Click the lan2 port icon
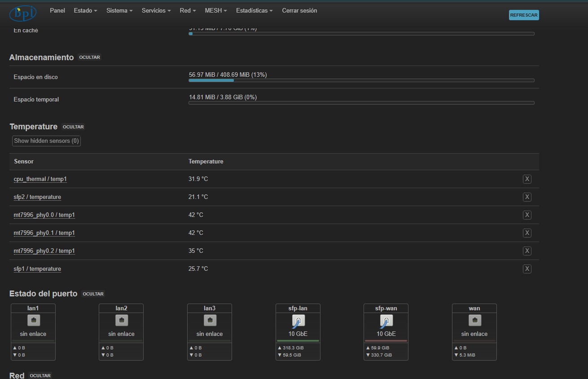 (x=121, y=320)
